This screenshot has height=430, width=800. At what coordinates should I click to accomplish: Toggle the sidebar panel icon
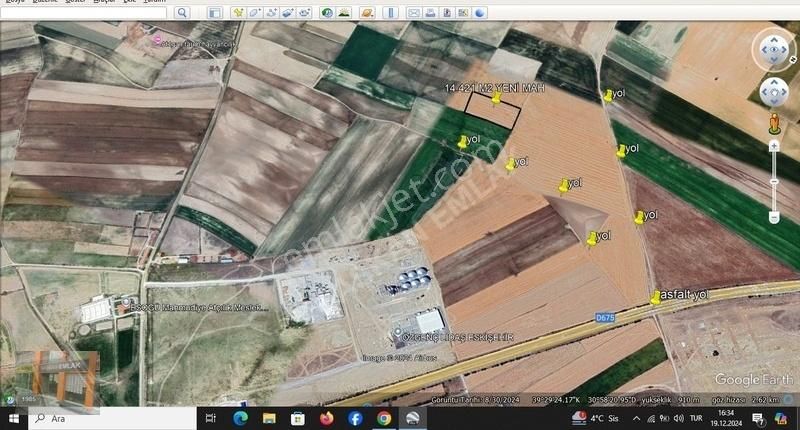tap(215, 13)
